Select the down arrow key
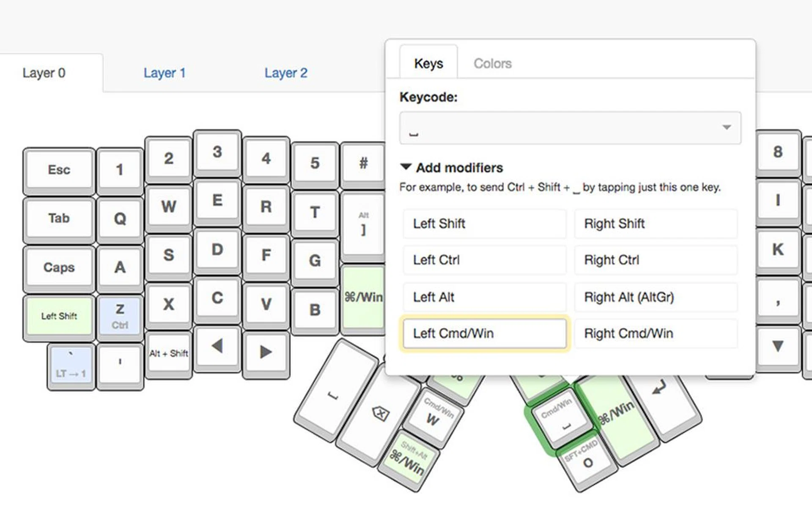 (777, 346)
